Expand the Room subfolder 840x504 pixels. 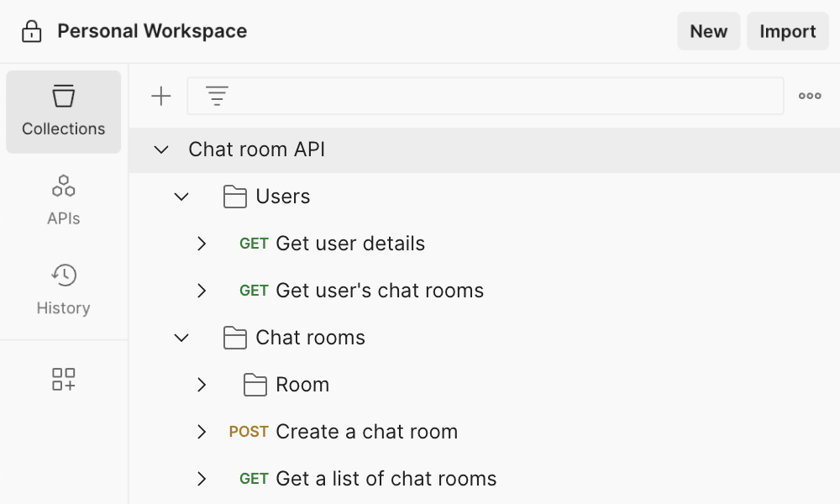coord(202,385)
